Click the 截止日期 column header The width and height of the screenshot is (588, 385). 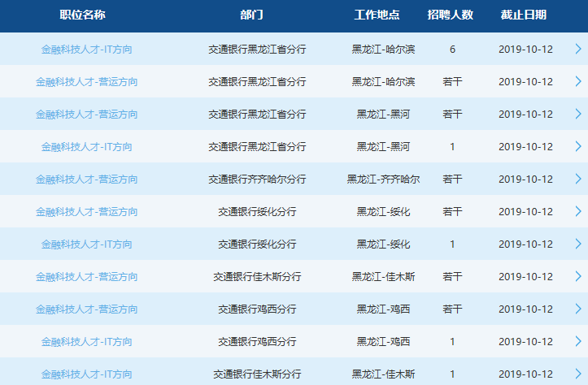pos(524,15)
